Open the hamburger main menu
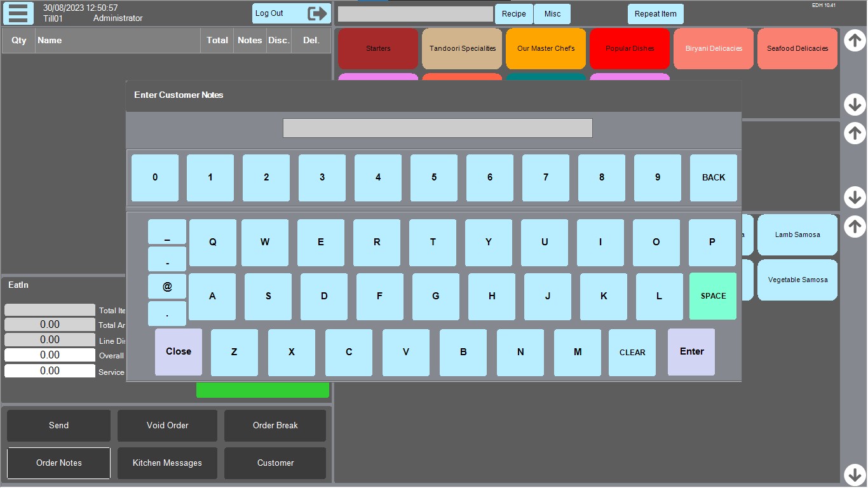Image resolution: width=868 pixels, height=488 pixels. click(18, 13)
